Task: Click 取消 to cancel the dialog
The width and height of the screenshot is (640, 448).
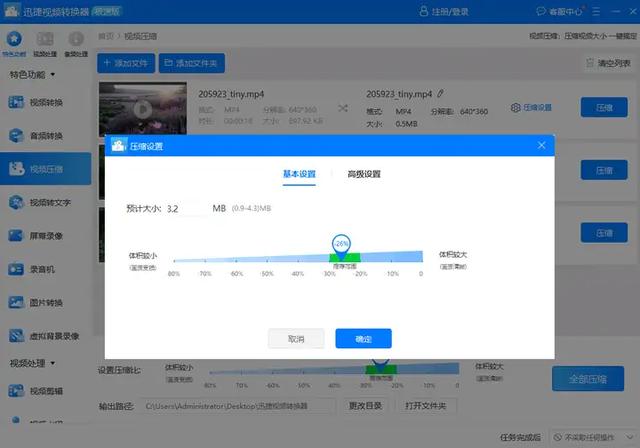Action: point(296,339)
